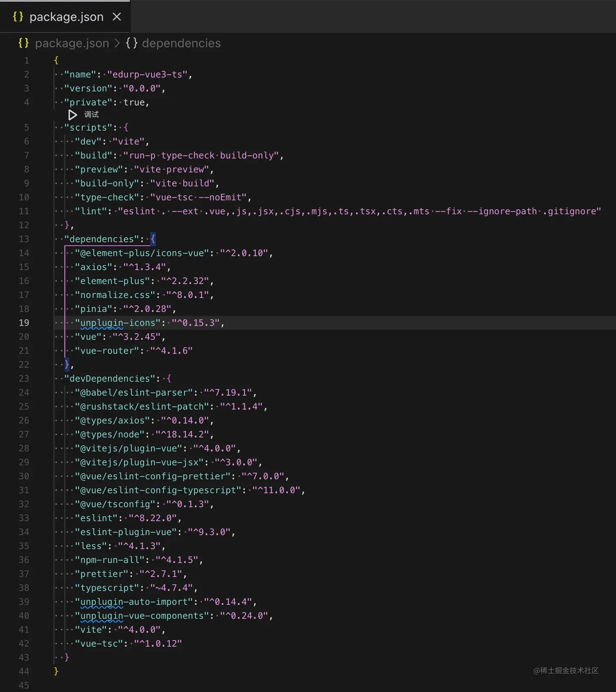Viewport: 616px width, 692px height.
Task: Click the "axios" dependency key
Action: pos(94,267)
